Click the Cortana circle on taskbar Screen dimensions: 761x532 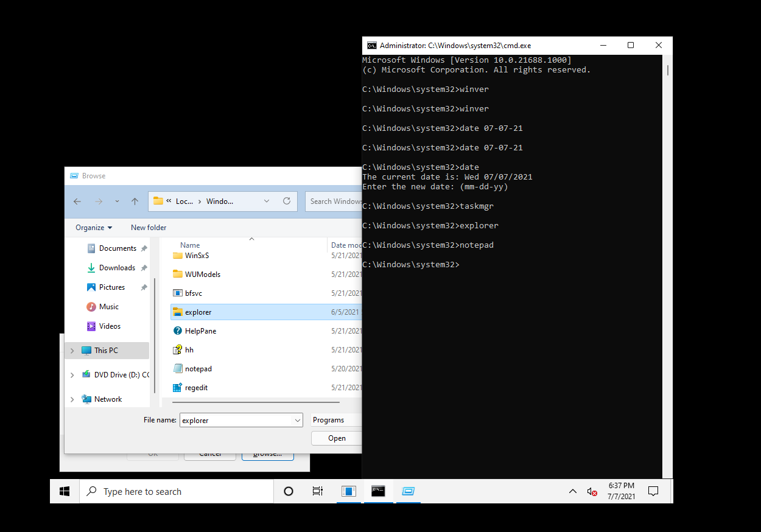click(x=289, y=491)
